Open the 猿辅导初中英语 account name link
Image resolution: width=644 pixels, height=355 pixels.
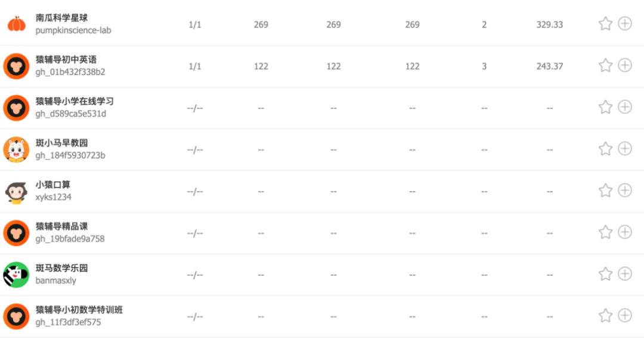66,60
